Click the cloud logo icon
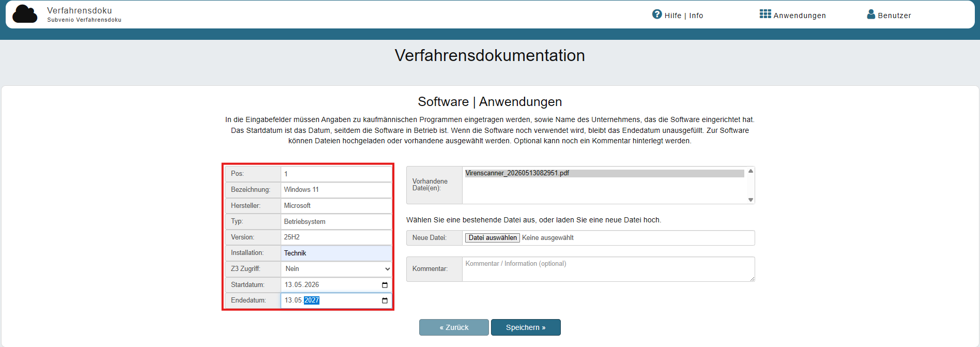 coord(25,14)
